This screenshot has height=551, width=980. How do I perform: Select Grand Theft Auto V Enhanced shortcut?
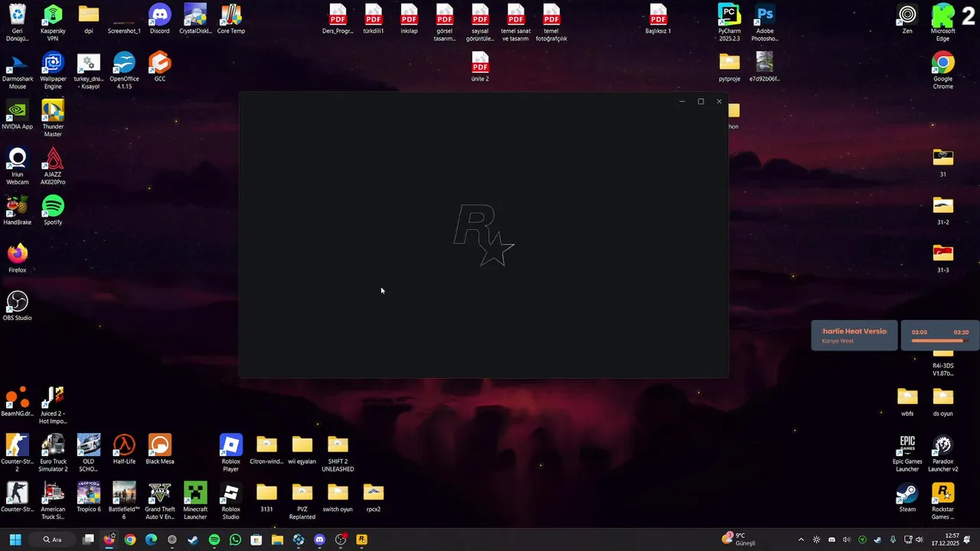click(159, 500)
